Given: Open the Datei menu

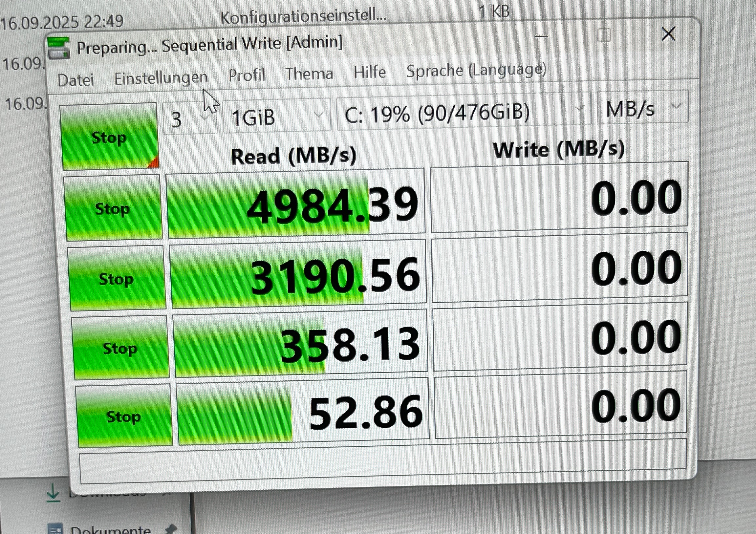Looking at the screenshot, I should [x=76, y=80].
